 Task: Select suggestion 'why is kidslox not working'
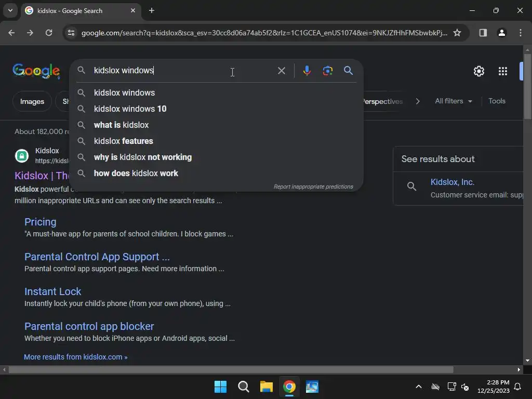click(x=216, y=157)
